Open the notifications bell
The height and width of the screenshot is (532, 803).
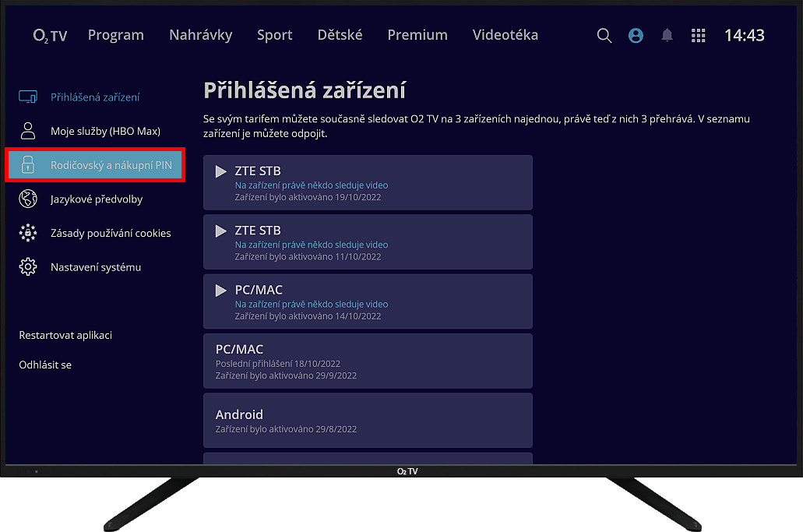tap(667, 36)
